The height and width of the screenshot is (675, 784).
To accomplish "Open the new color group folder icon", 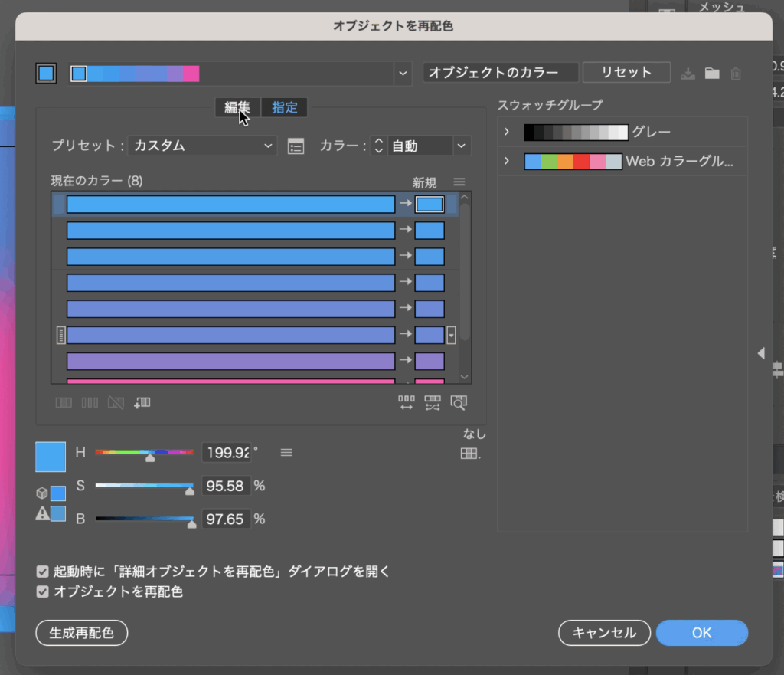I will pos(712,74).
